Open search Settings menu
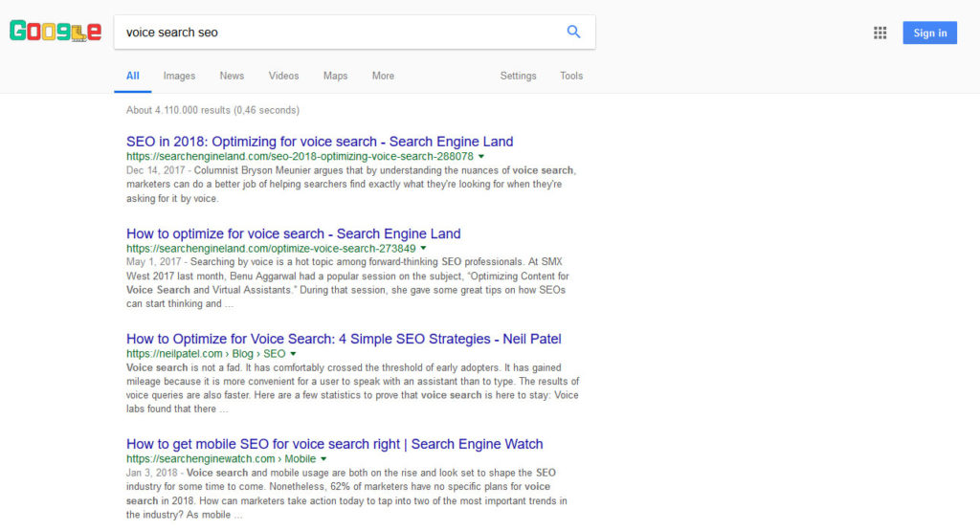This screenshot has height=531, width=980. (518, 76)
